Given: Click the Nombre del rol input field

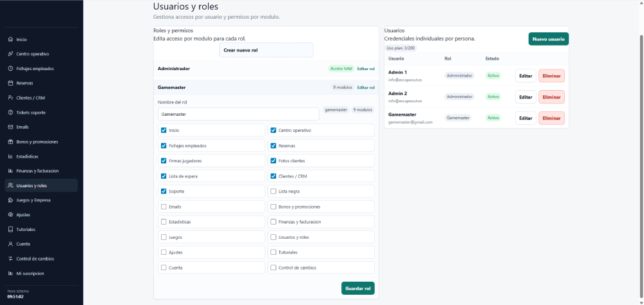Looking at the screenshot, I should click(x=238, y=114).
